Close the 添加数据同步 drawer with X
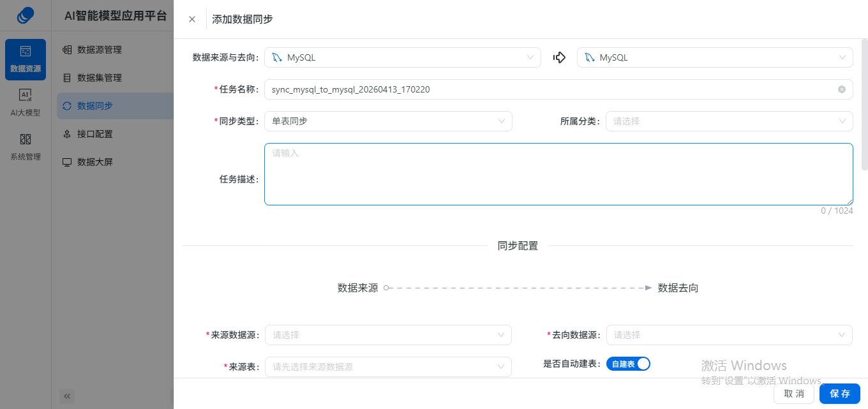The height and width of the screenshot is (409, 868). click(192, 19)
